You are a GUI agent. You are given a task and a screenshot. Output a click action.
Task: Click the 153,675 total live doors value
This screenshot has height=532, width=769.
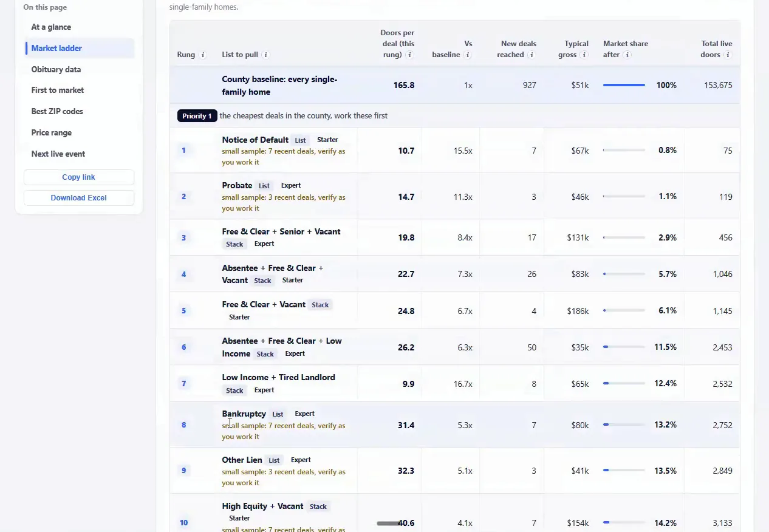718,86
